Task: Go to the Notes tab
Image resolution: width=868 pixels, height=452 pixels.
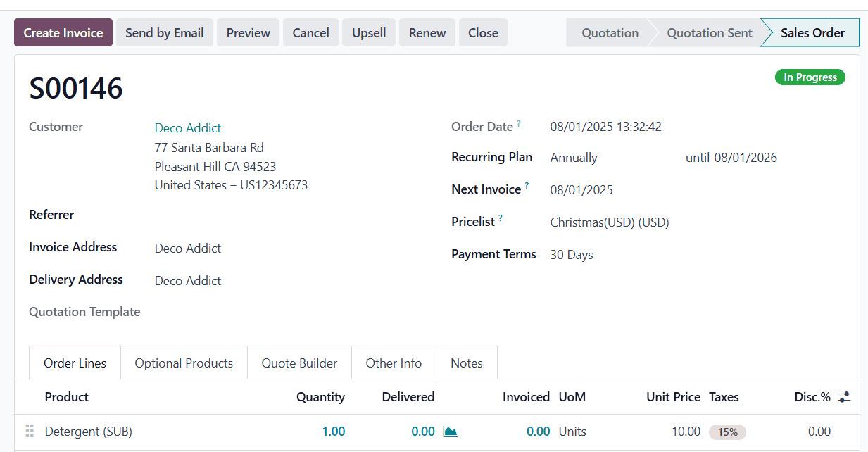Action: [466, 363]
